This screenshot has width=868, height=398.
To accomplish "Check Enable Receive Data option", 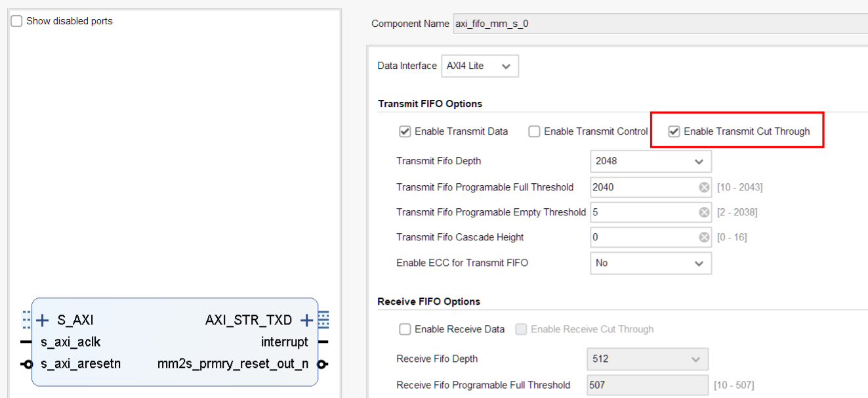I will pos(405,329).
